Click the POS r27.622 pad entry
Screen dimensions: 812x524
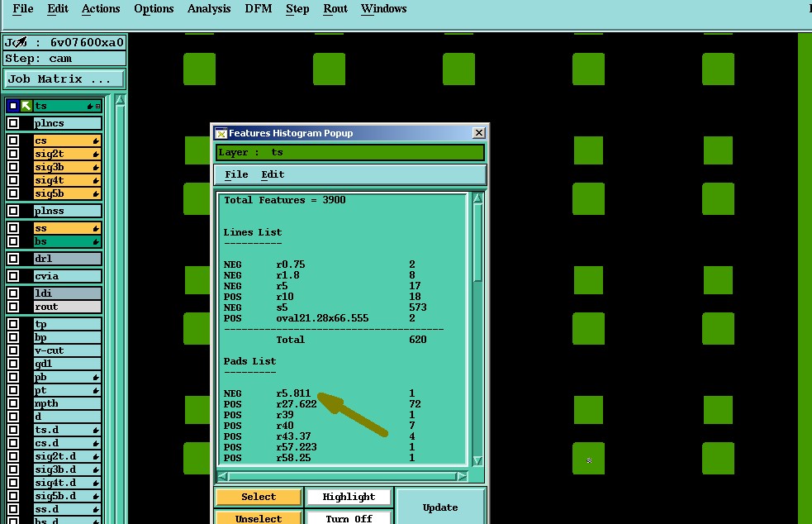coord(322,404)
